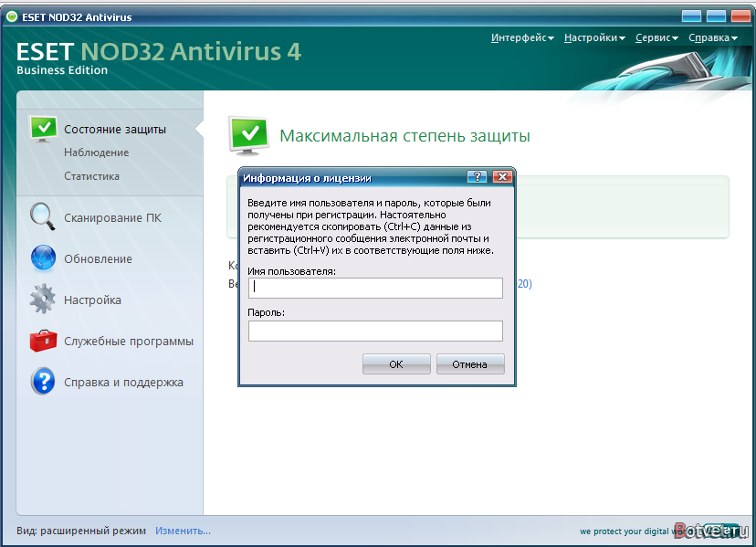
Task: Click the ESET logo icon in title bar
Action: pos(12,16)
